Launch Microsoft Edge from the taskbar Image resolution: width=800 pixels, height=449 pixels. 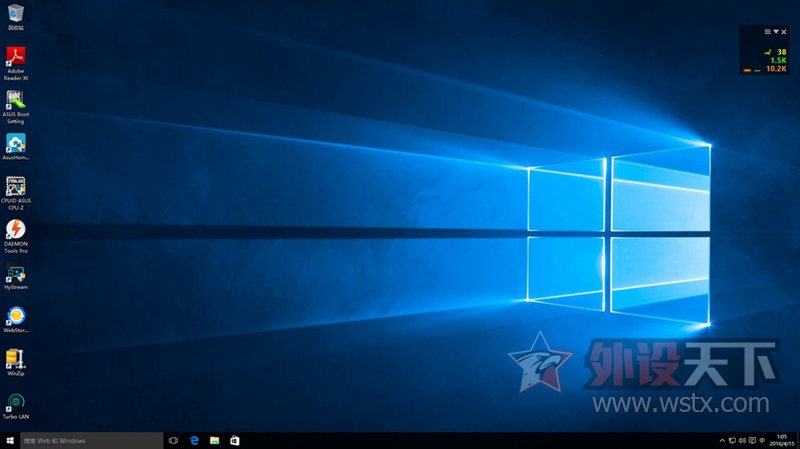194,440
